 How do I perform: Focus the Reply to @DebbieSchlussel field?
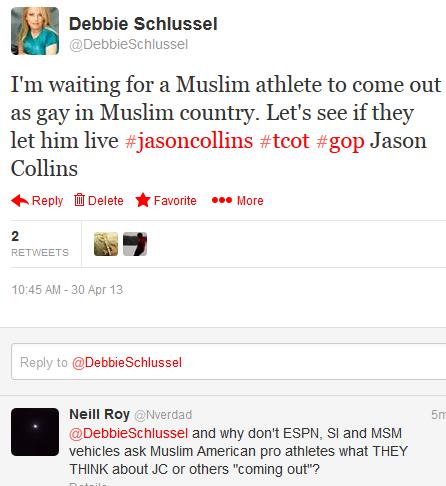[229, 362]
